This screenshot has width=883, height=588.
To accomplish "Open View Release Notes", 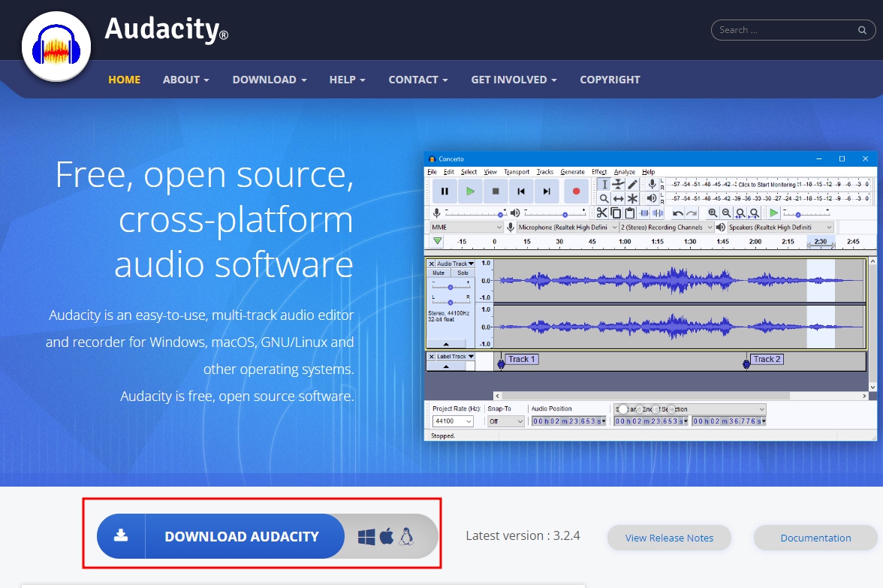I will tap(669, 538).
